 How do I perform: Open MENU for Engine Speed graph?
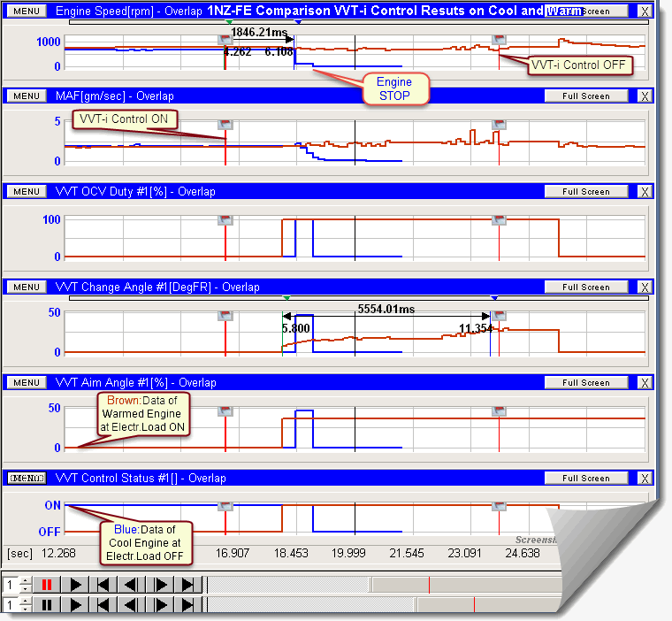[x=26, y=11]
